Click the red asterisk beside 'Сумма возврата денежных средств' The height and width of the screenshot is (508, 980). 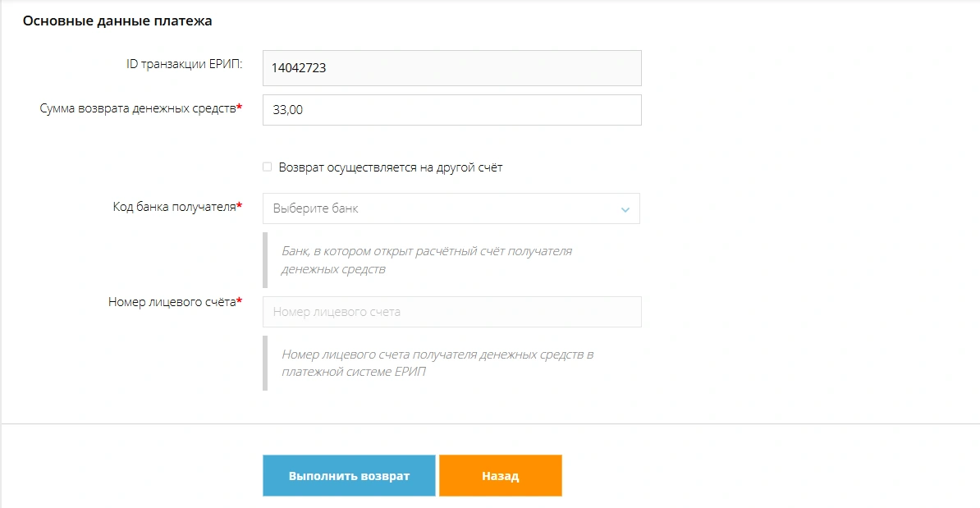[239, 108]
